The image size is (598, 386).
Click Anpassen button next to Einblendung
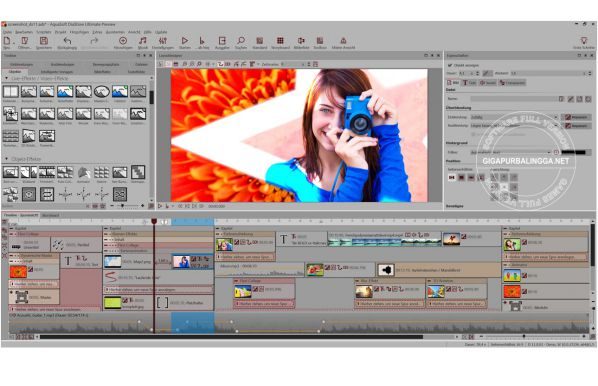click(x=576, y=117)
